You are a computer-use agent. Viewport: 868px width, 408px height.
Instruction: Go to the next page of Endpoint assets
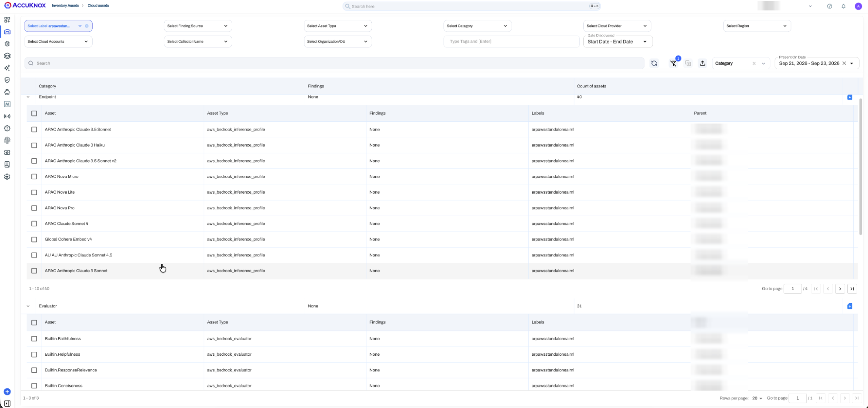pyautogui.click(x=840, y=289)
